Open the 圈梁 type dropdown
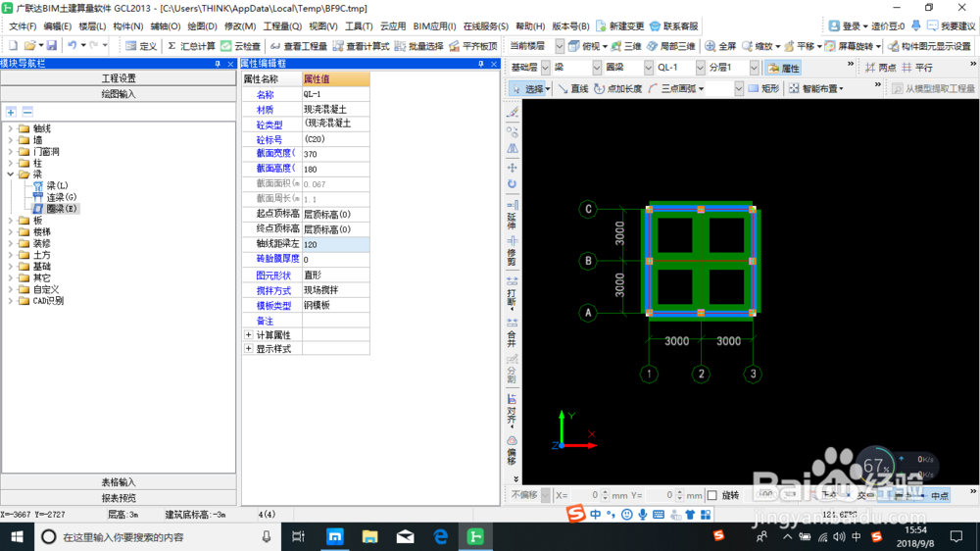980x551 pixels. (648, 68)
